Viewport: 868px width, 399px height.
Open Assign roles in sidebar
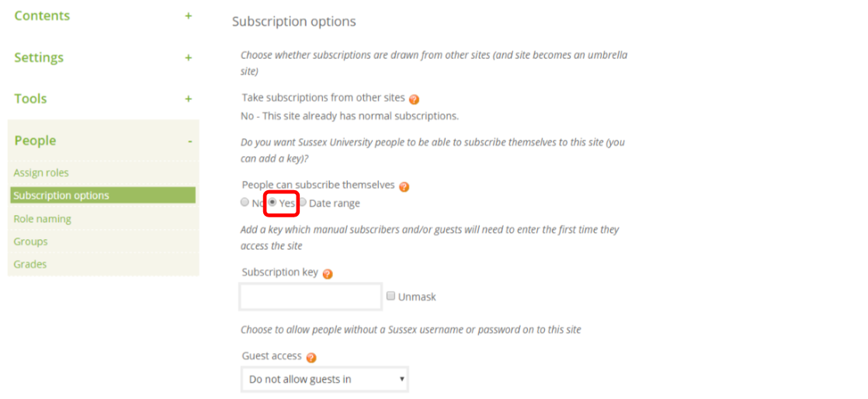[41, 172]
